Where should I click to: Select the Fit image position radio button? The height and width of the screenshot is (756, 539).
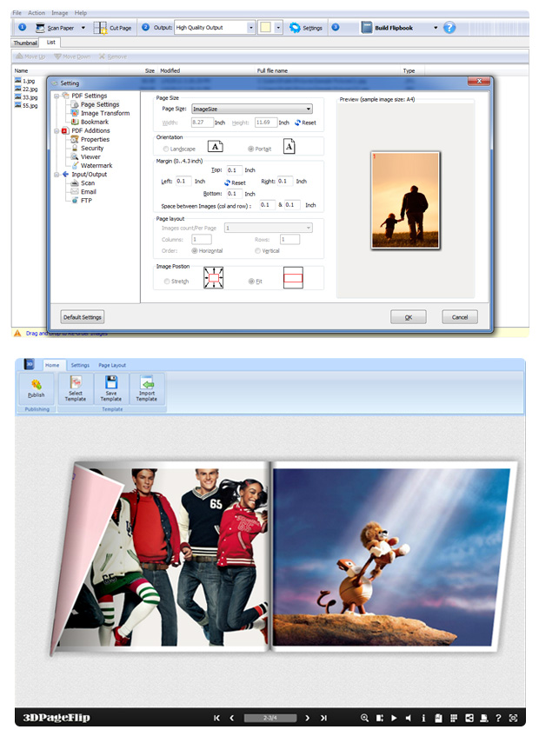[x=251, y=281]
